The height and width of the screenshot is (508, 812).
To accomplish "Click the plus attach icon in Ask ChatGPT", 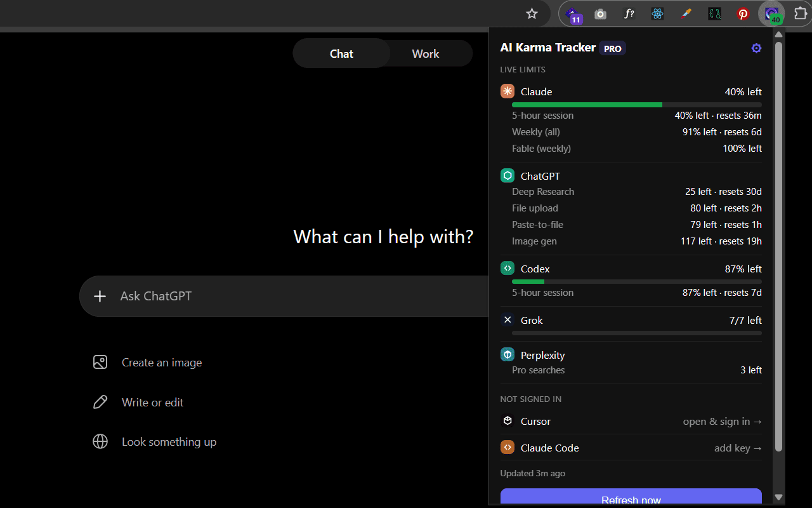I will [x=100, y=296].
